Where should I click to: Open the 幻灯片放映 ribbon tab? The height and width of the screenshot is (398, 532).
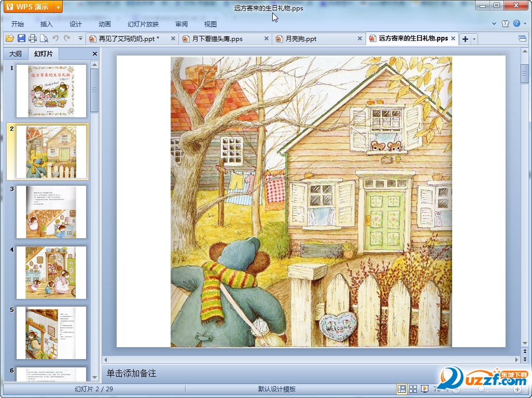(x=143, y=24)
